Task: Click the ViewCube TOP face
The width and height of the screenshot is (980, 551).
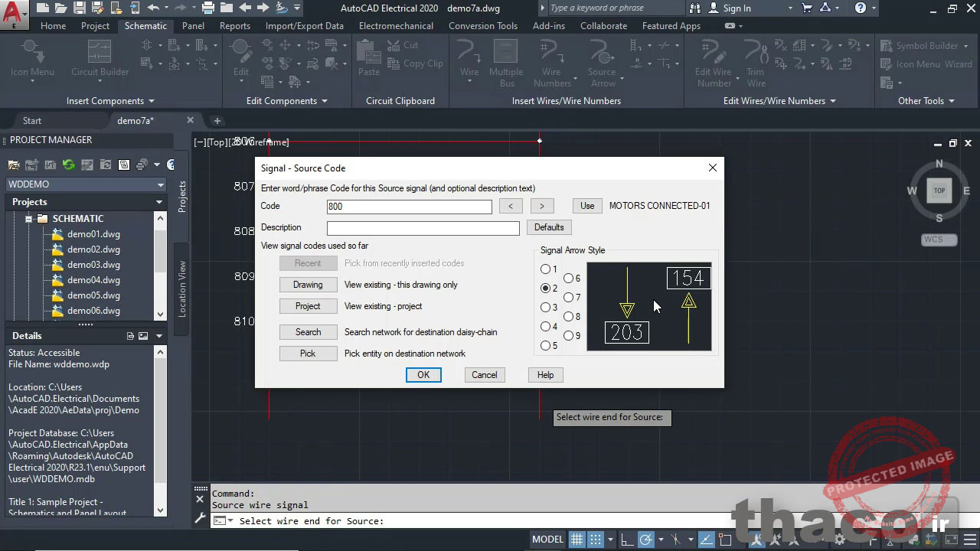Action: (939, 191)
